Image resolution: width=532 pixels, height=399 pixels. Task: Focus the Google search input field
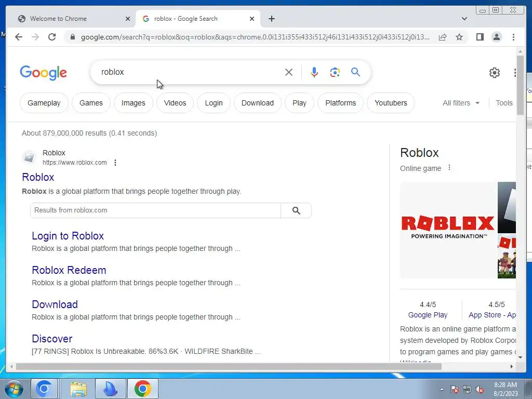(x=190, y=72)
